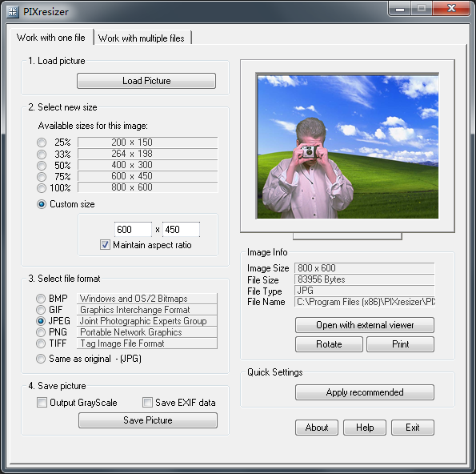Open the About dialog

click(317, 428)
